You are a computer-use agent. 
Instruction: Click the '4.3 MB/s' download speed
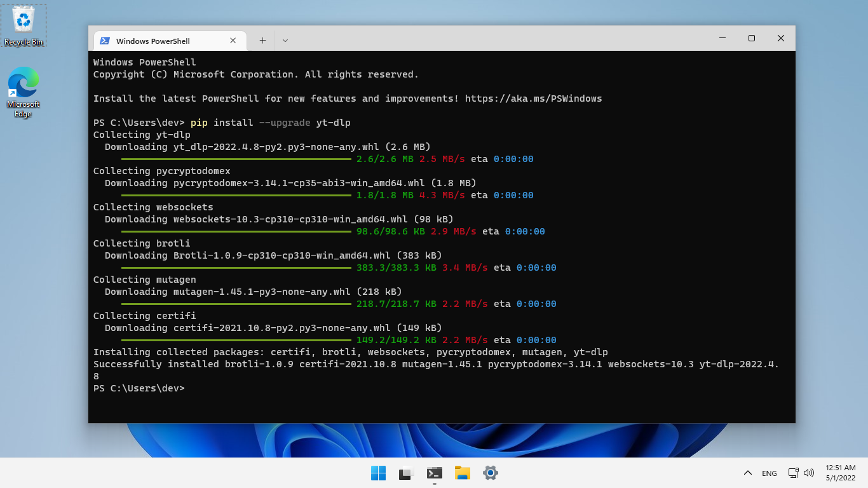tap(442, 195)
